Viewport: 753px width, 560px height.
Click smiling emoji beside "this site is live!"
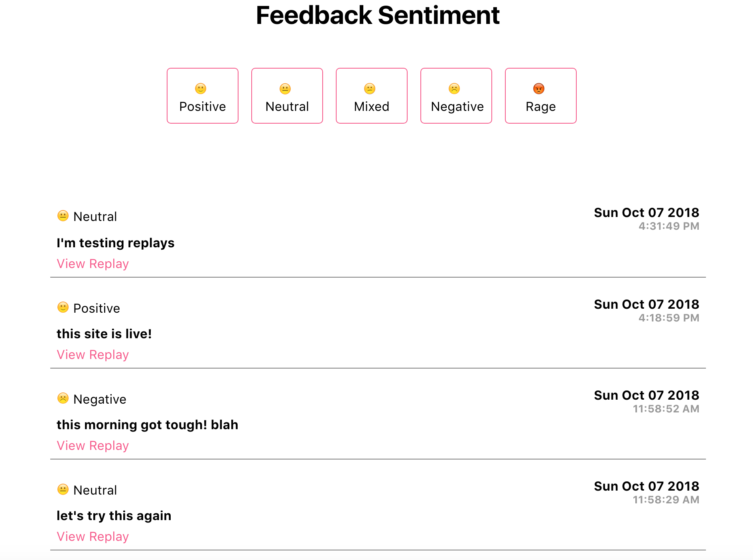click(x=63, y=307)
